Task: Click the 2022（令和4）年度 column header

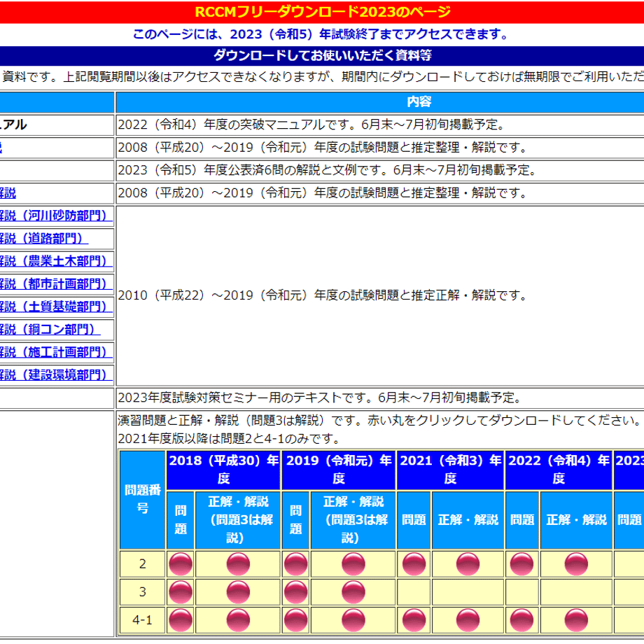Action: (x=559, y=470)
